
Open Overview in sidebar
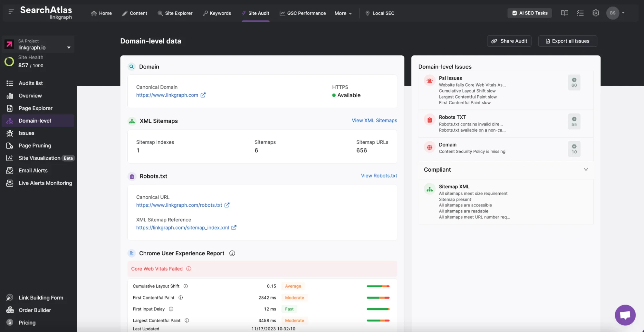tap(38, 96)
